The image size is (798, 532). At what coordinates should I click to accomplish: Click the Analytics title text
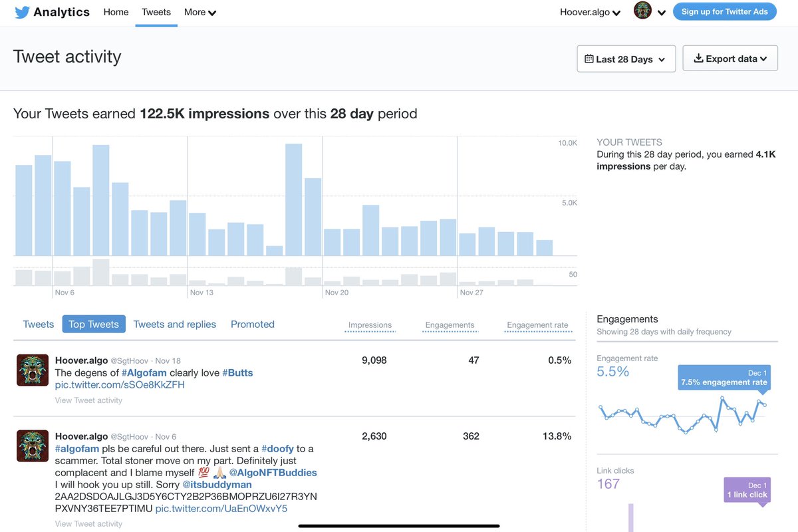(x=61, y=12)
